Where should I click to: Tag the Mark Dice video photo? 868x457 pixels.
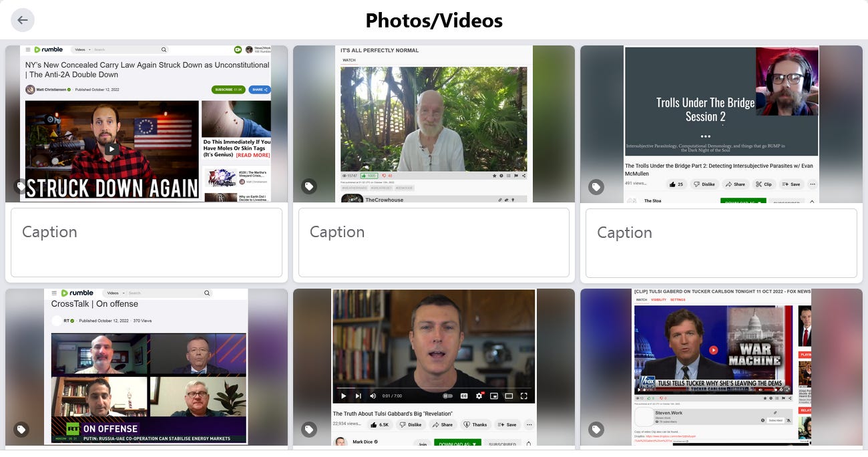click(308, 430)
